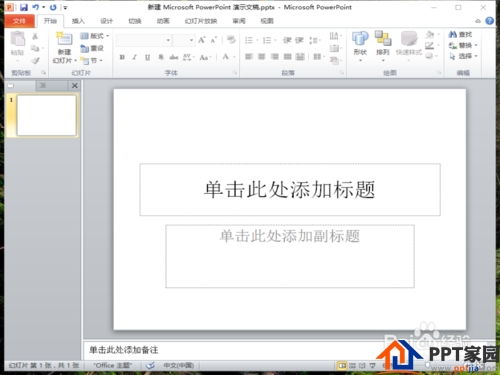Viewport: 500px width, 375px height.
Task: Click the decrease indent icon
Action: coord(287,40)
